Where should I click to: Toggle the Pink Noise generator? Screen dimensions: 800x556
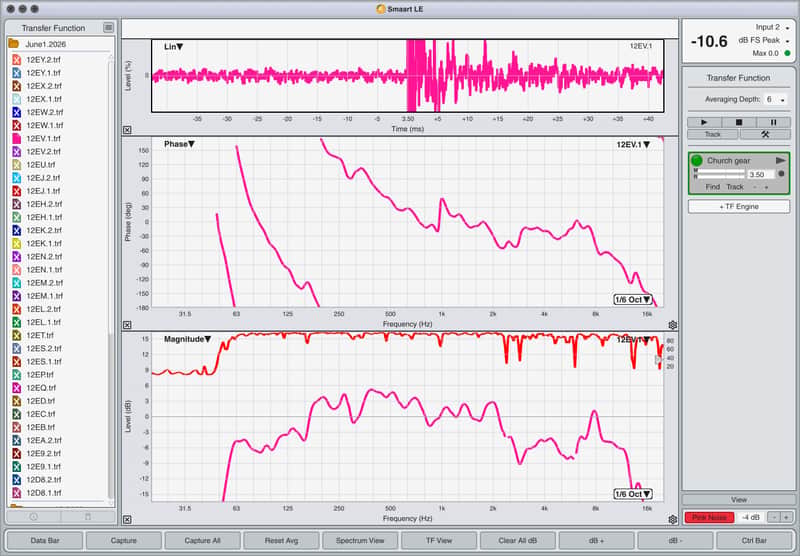coord(709,517)
